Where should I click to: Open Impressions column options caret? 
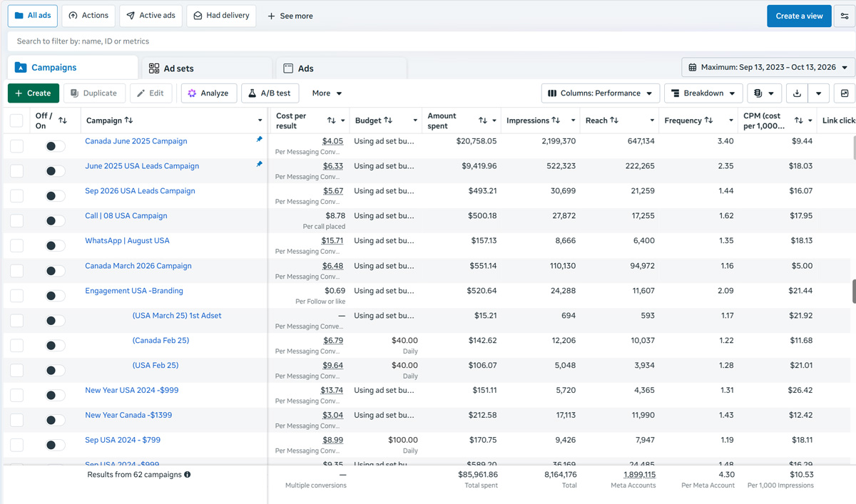coord(573,120)
